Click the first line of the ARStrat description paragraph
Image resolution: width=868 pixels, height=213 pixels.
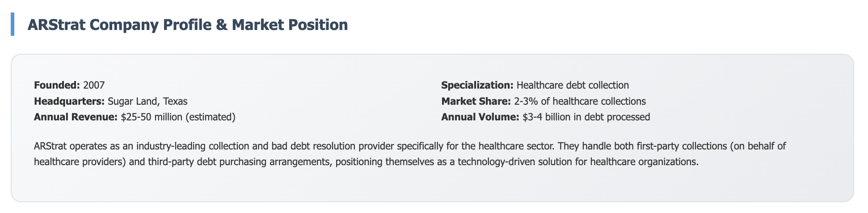(x=410, y=146)
